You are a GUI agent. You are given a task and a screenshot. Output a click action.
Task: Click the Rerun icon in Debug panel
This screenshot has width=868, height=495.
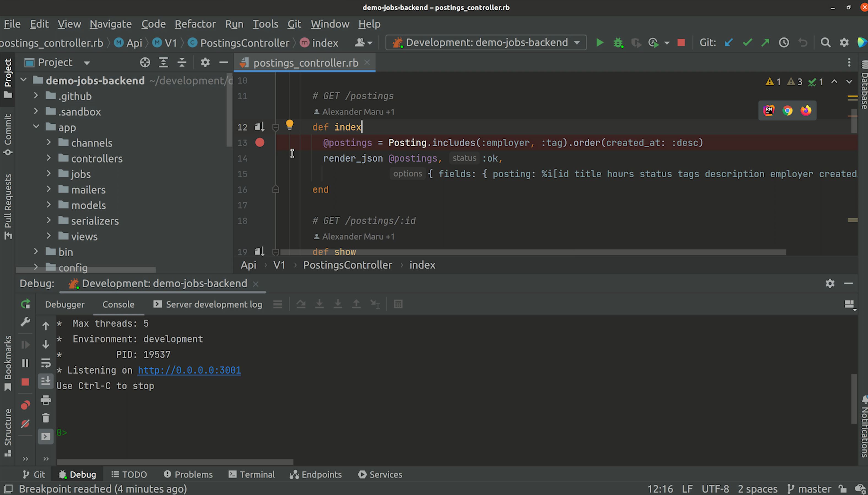pyautogui.click(x=26, y=304)
